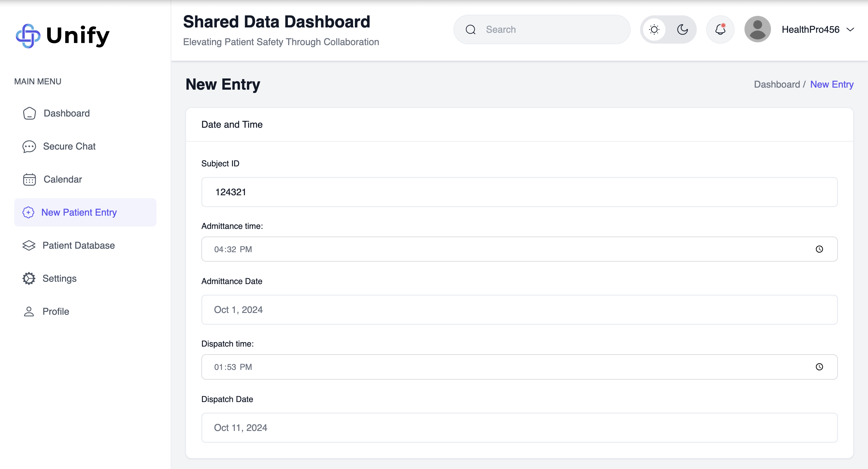The image size is (868, 469).
Task: Expand the HealthPro456 user dropdown chevron
Action: [x=850, y=29]
